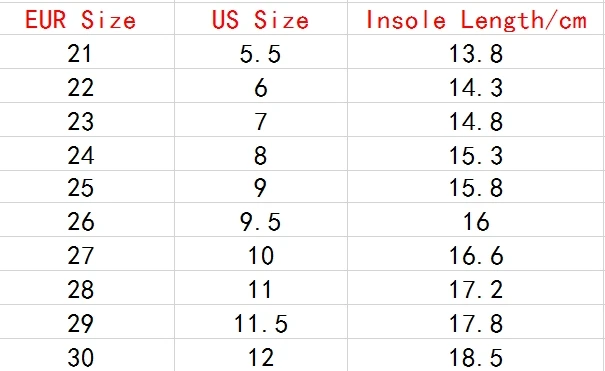Click the US size 9 cell
This screenshot has height=371, width=605.
click(261, 187)
